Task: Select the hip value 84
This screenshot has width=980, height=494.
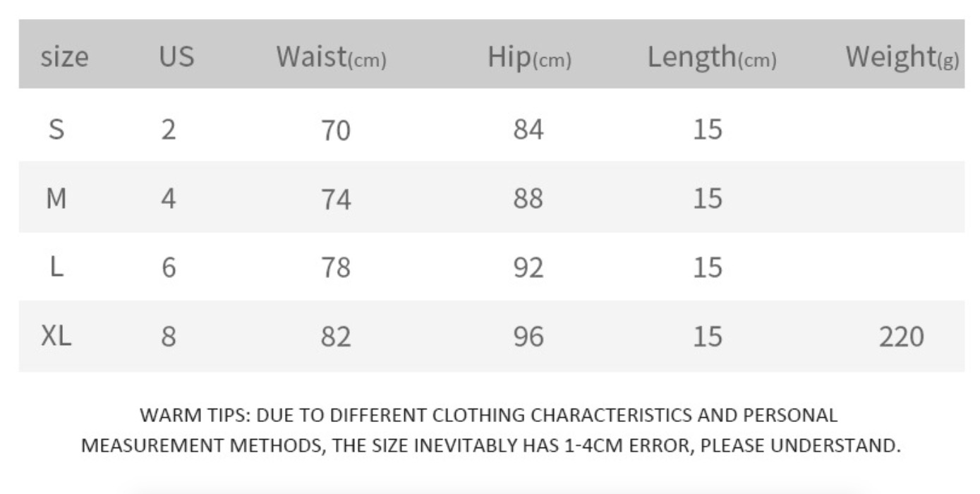Action: (528, 130)
